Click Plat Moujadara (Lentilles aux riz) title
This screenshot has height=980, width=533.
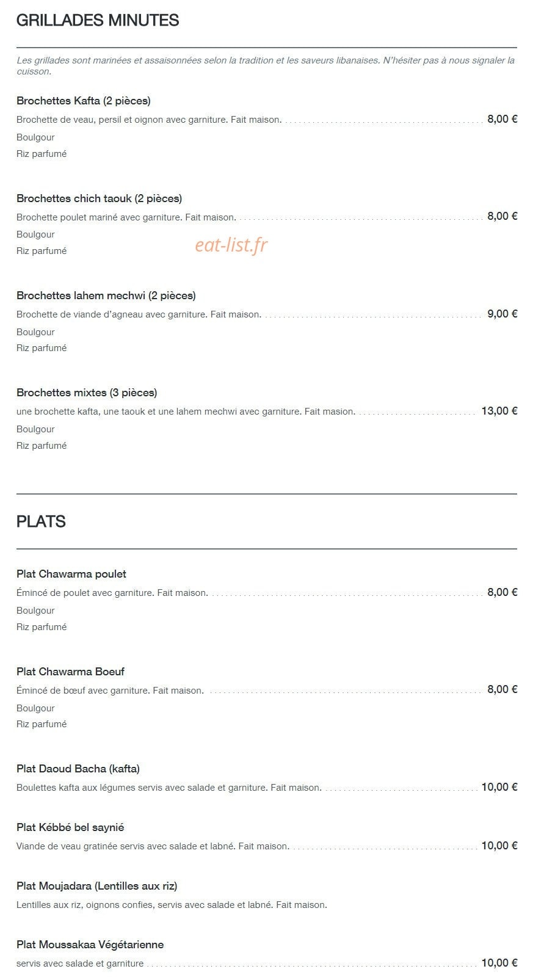point(97,886)
